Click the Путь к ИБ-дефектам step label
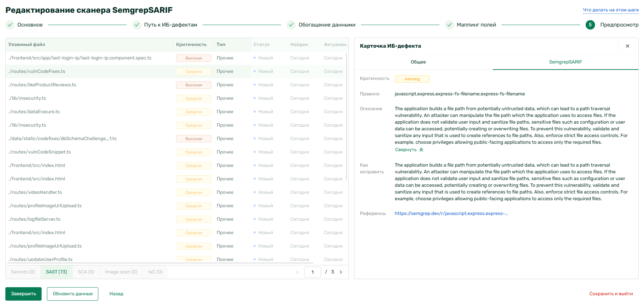The height and width of the screenshot is (306, 644). point(171,25)
